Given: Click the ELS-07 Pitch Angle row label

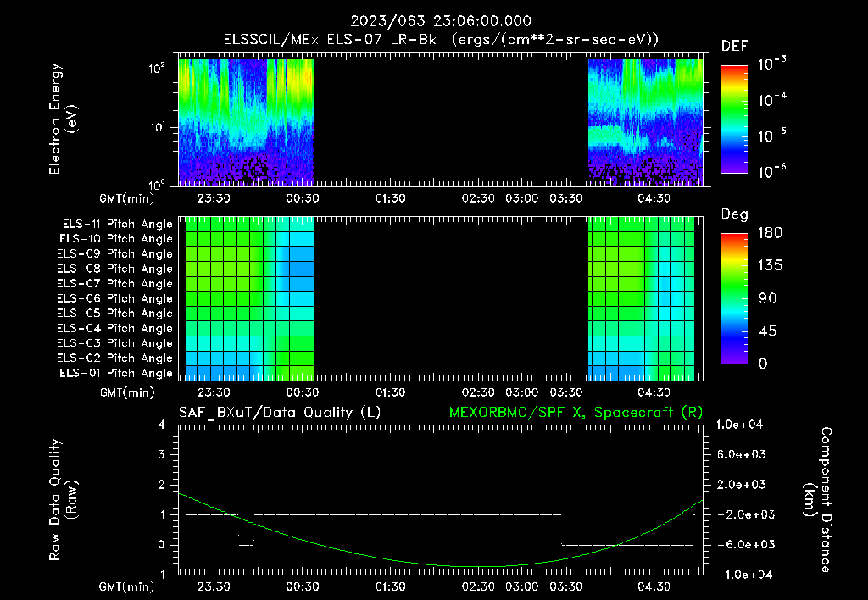Looking at the screenshot, I should click(x=115, y=283).
